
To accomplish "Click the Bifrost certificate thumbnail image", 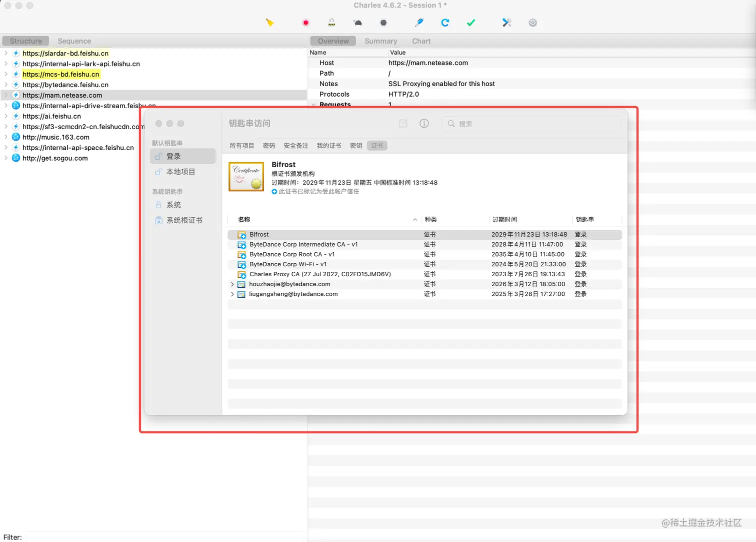I will pos(246,177).
